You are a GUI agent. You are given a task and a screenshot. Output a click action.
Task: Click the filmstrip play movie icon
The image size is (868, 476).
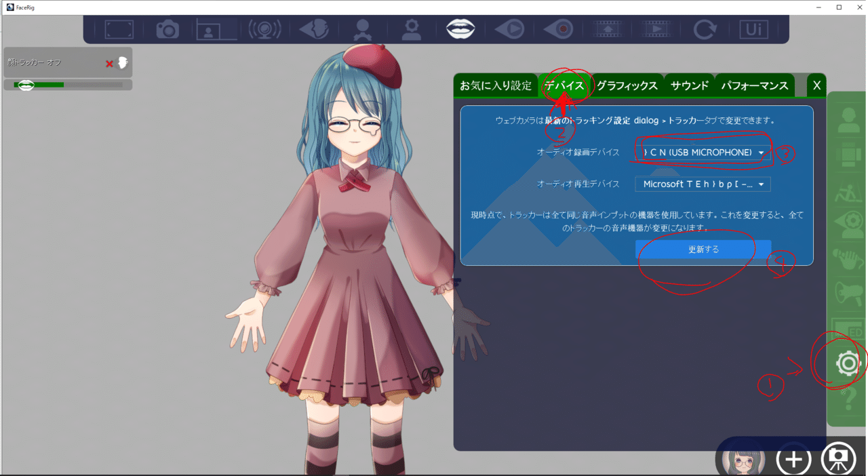656,29
